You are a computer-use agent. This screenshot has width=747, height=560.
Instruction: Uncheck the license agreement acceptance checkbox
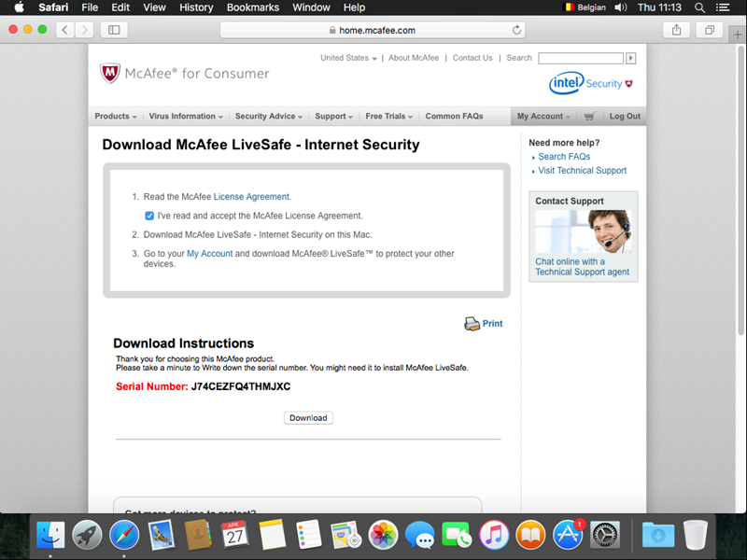pos(149,216)
